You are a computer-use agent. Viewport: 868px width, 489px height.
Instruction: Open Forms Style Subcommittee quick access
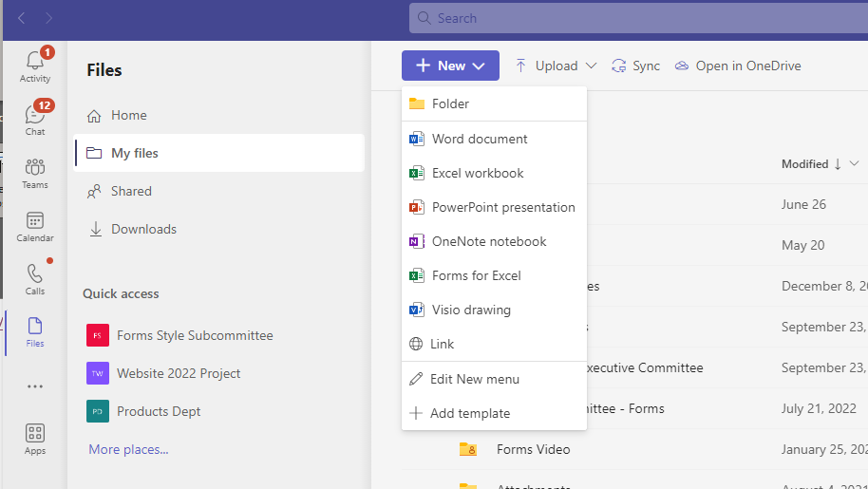click(179, 335)
